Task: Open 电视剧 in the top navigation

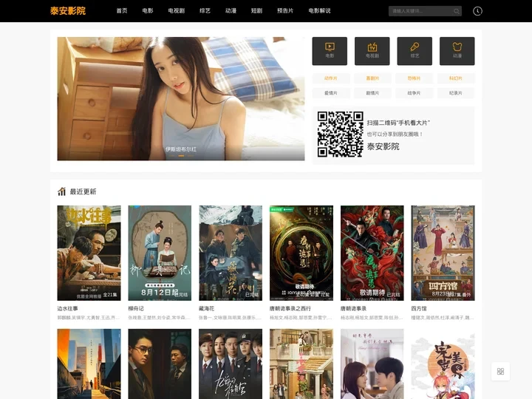Action: [x=177, y=11]
